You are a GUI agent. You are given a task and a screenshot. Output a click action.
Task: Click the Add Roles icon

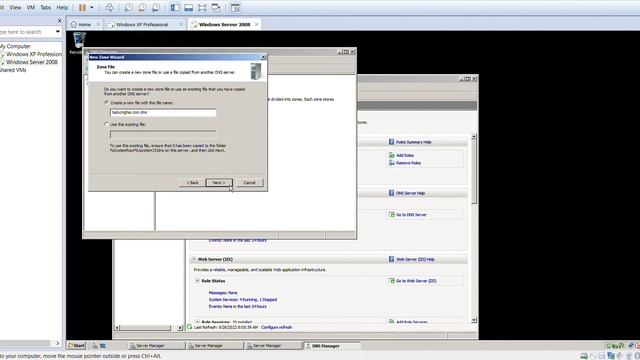click(391, 155)
